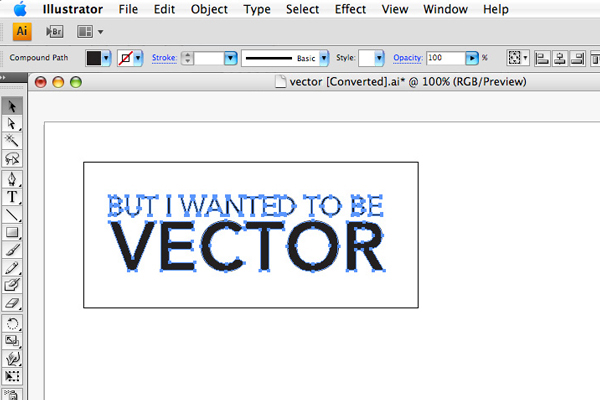
Task: Open arrange documents dropdown arrow
Action: coord(100,32)
